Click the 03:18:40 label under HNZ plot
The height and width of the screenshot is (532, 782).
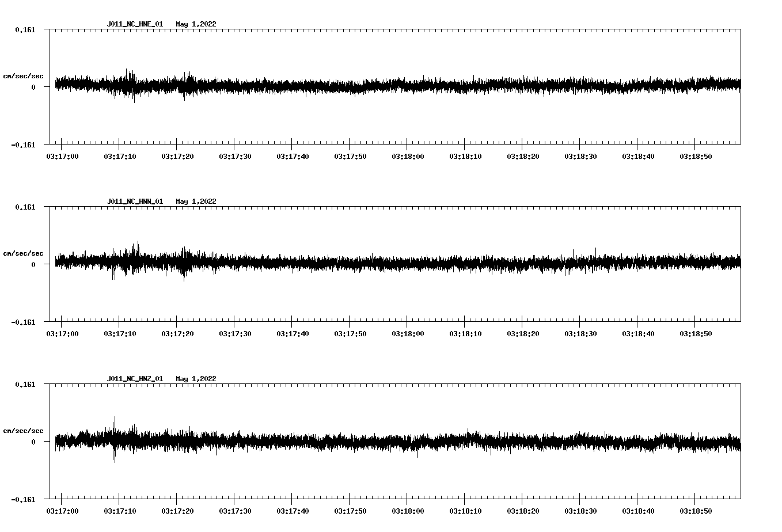(638, 511)
